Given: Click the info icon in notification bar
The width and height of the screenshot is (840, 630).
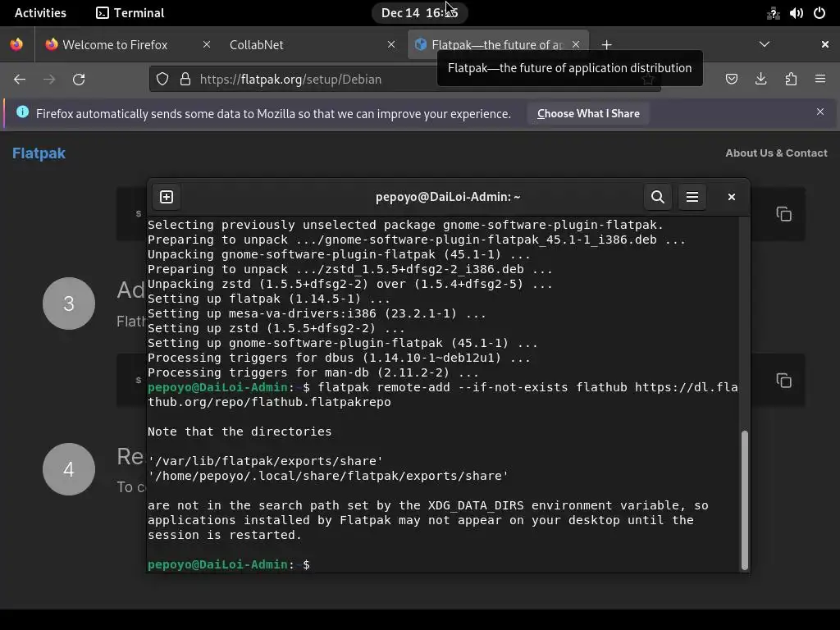Looking at the screenshot, I should (22, 112).
